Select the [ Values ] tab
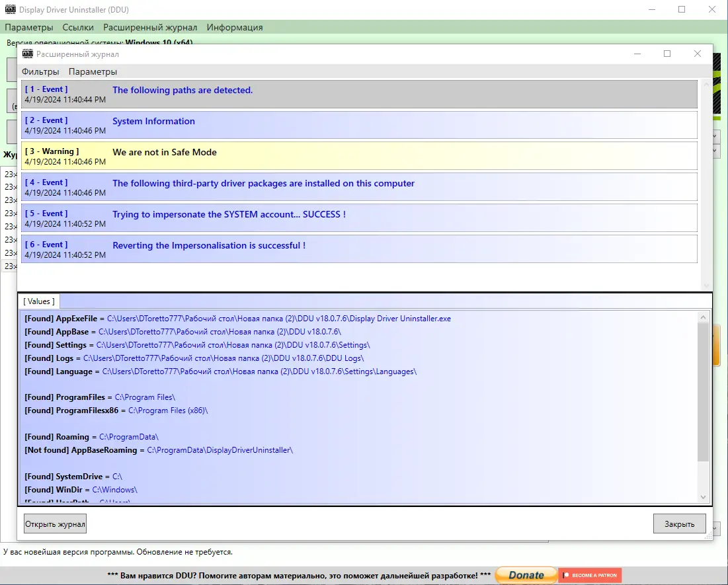 [x=39, y=301]
